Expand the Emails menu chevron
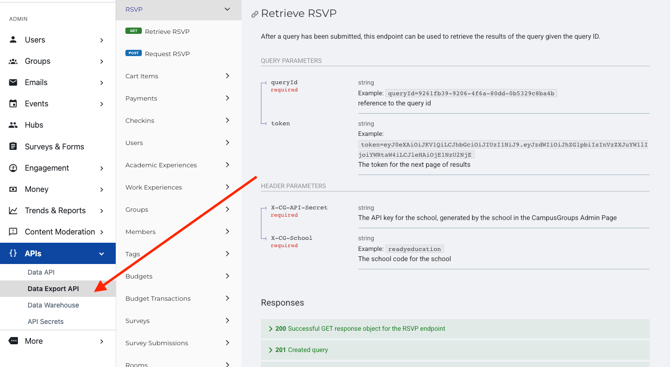This screenshot has width=670, height=367. coord(102,83)
